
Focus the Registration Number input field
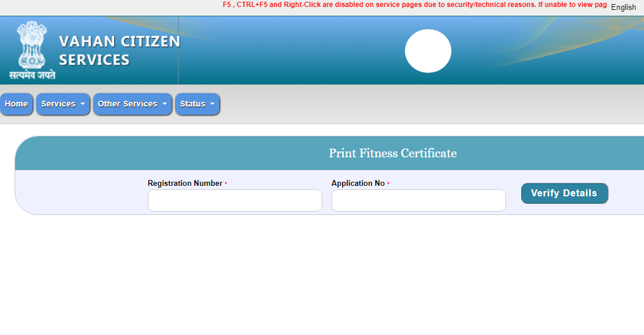tap(235, 200)
